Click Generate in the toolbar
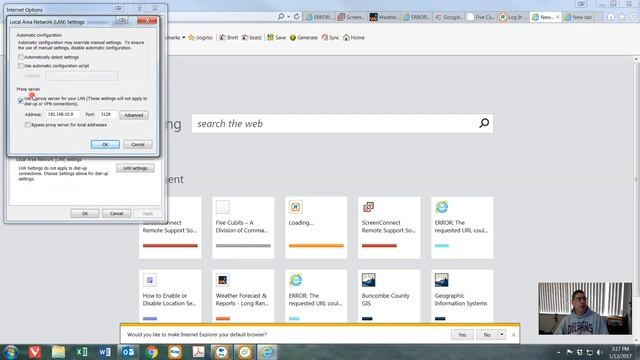 [304, 38]
